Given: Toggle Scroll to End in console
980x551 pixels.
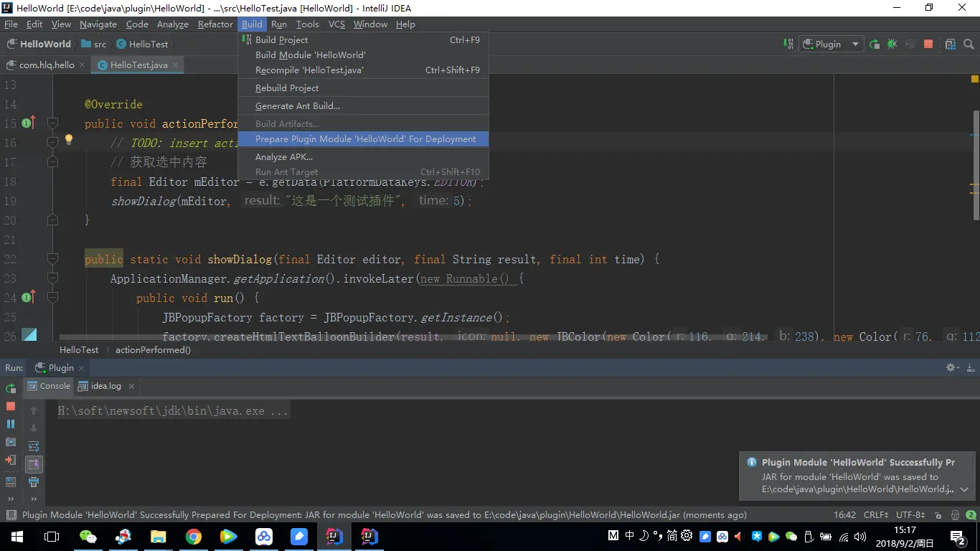Looking at the screenshot, I should coord(34,464).
